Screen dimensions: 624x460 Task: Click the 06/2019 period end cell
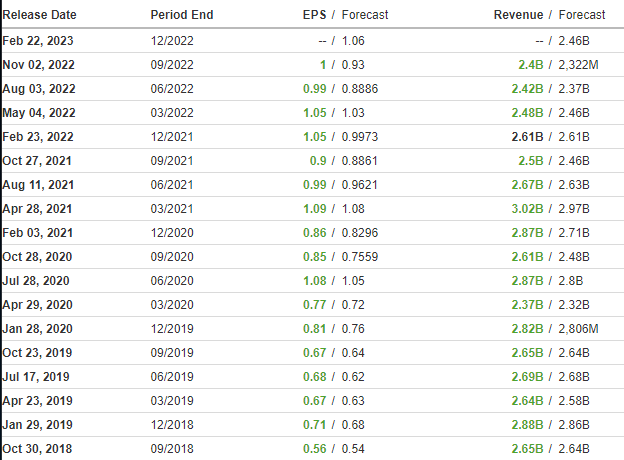[172, 376]
